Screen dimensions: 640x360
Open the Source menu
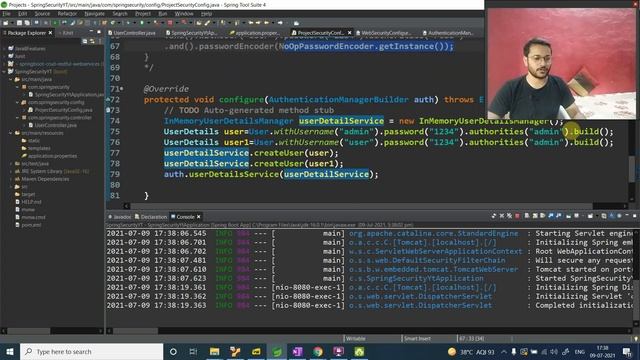coord(42,13)
